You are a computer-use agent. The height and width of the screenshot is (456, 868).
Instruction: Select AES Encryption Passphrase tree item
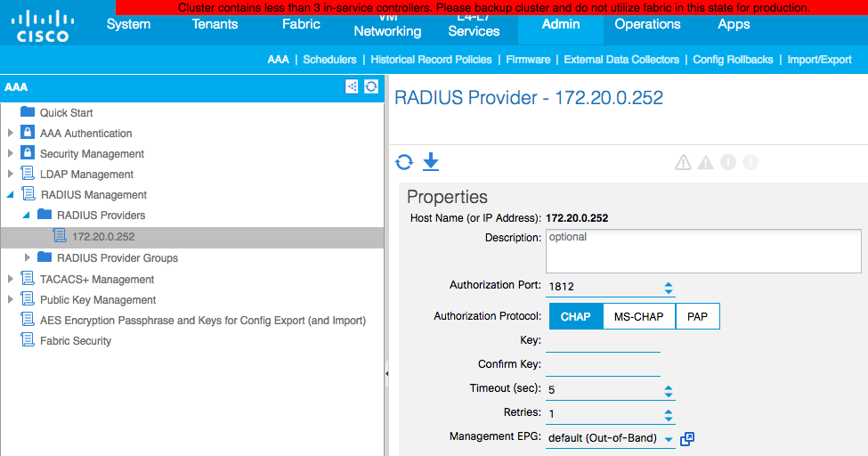click(203, 321)
